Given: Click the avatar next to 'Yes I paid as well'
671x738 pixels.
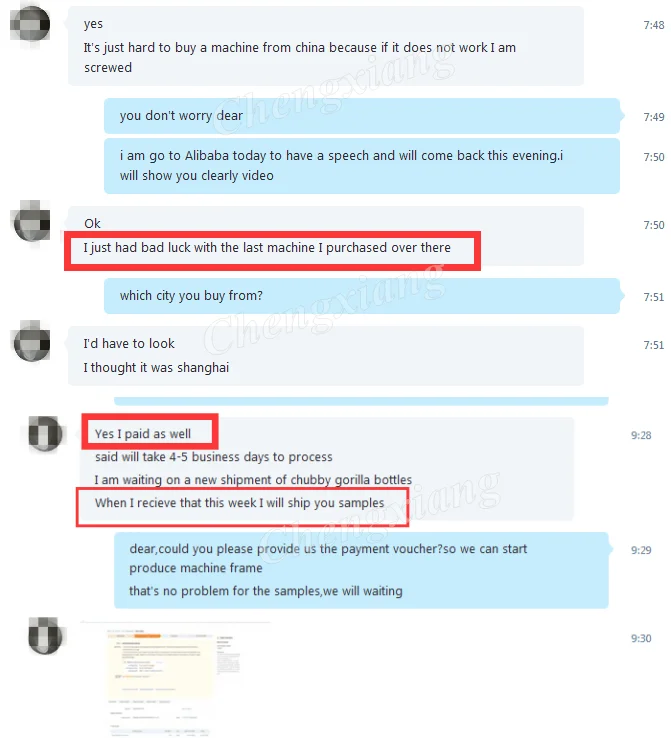Looking at the screenshot, I should pos(45,433).
